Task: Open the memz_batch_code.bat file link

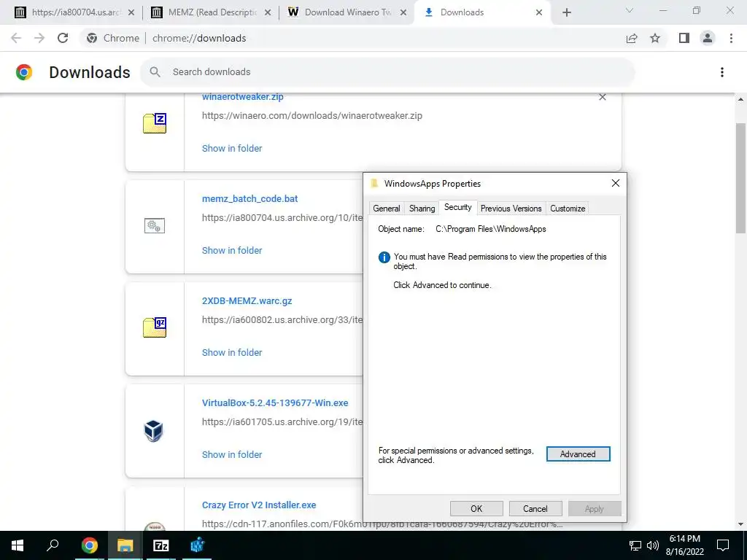Action: [249, 199]
